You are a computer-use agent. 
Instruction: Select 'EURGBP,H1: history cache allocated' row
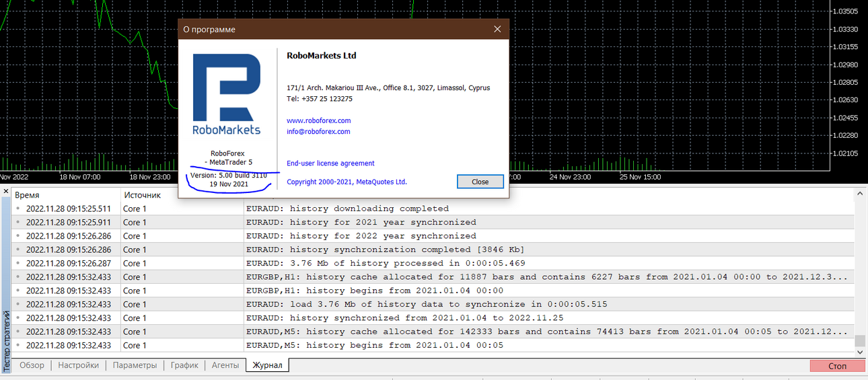tap(433, 277)
